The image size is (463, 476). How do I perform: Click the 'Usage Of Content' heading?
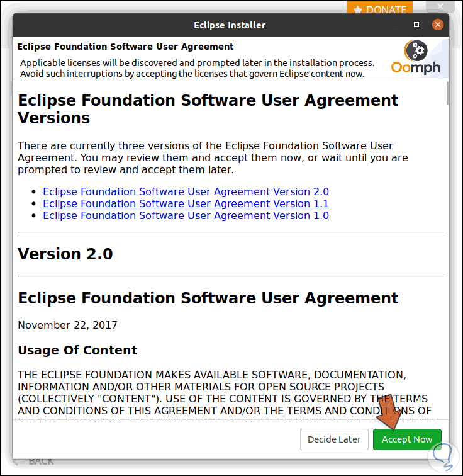tap(77, 350)
